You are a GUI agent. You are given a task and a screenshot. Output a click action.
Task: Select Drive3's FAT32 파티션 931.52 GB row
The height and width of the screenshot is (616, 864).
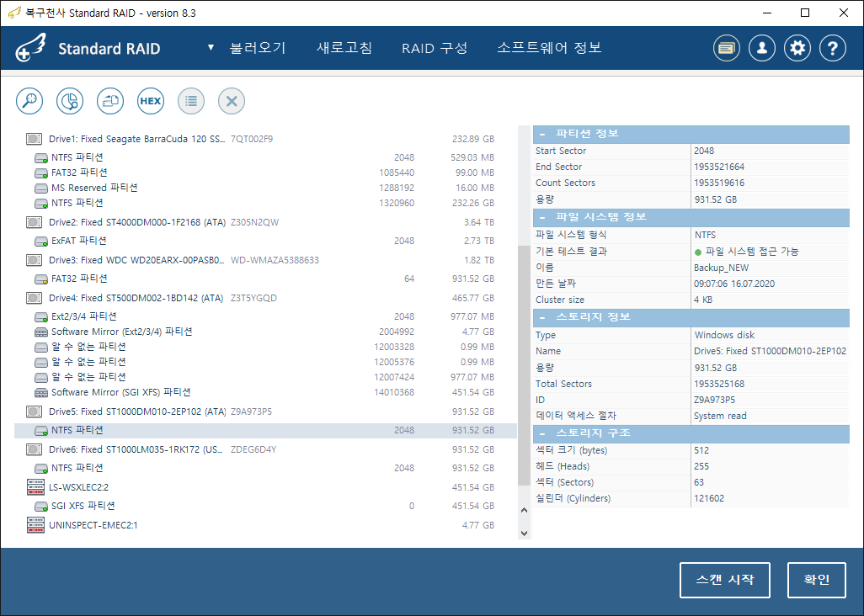[265, 279]
